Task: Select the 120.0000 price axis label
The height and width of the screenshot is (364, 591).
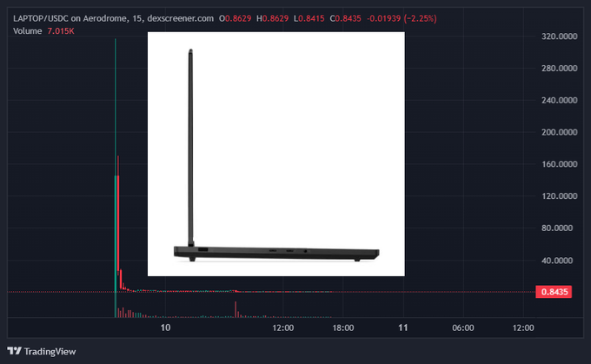Action: click(x=560, y=196)
